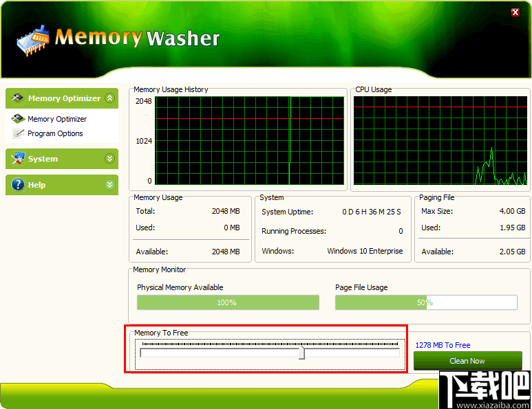Click the '1024' axis label on memory graph

144,141
